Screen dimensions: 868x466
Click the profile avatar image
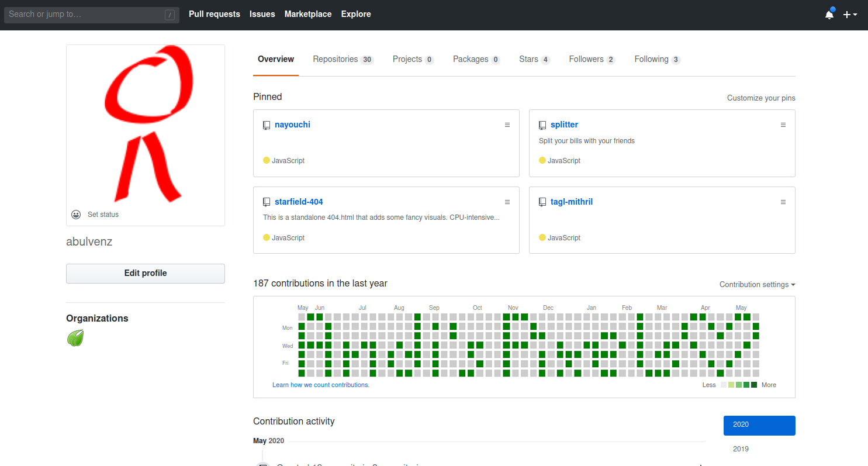tap(145, 123)
